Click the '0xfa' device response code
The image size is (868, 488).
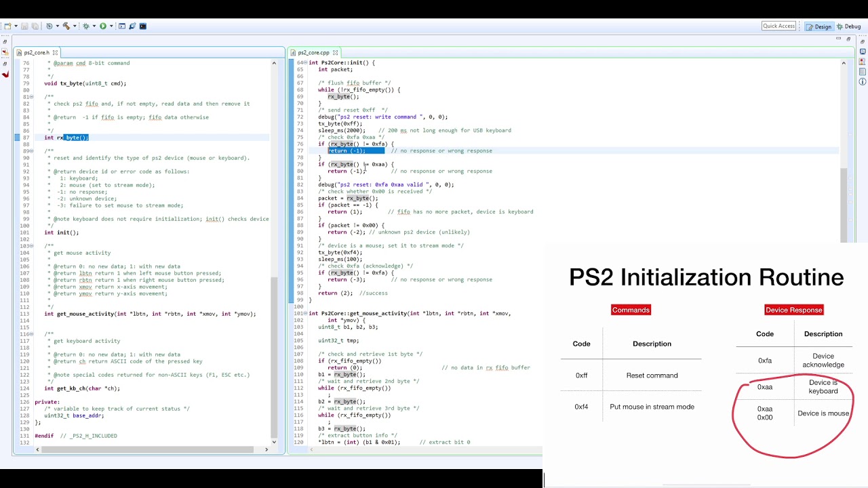[x=764, y=361]
